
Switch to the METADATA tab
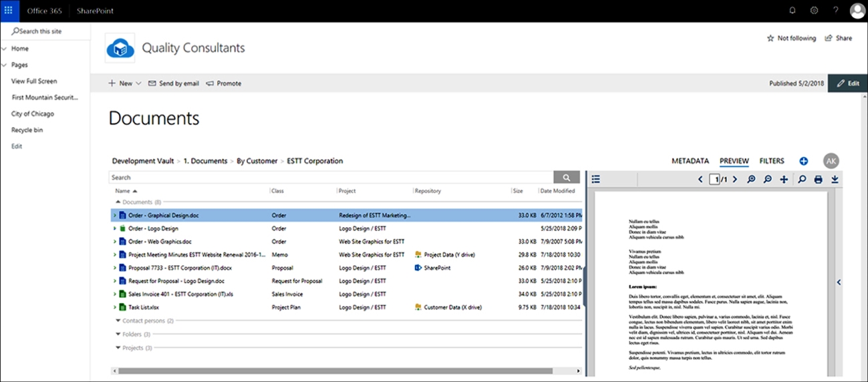690,161
